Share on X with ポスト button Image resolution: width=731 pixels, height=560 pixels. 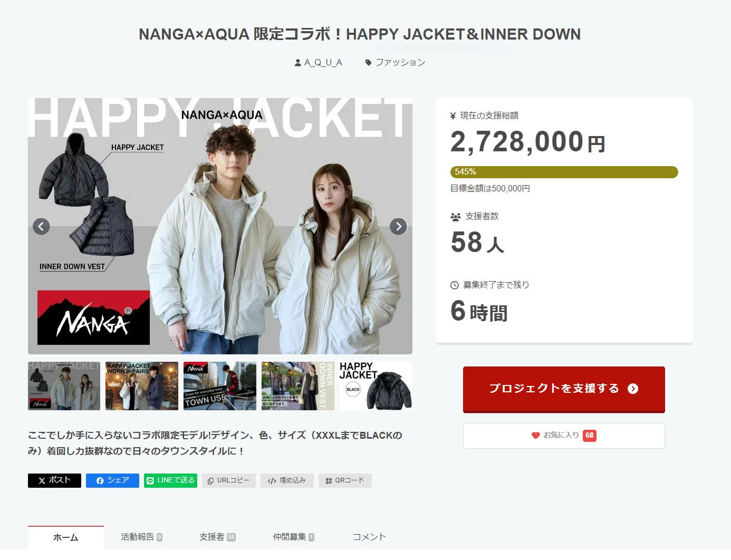(x=54, y=480)
